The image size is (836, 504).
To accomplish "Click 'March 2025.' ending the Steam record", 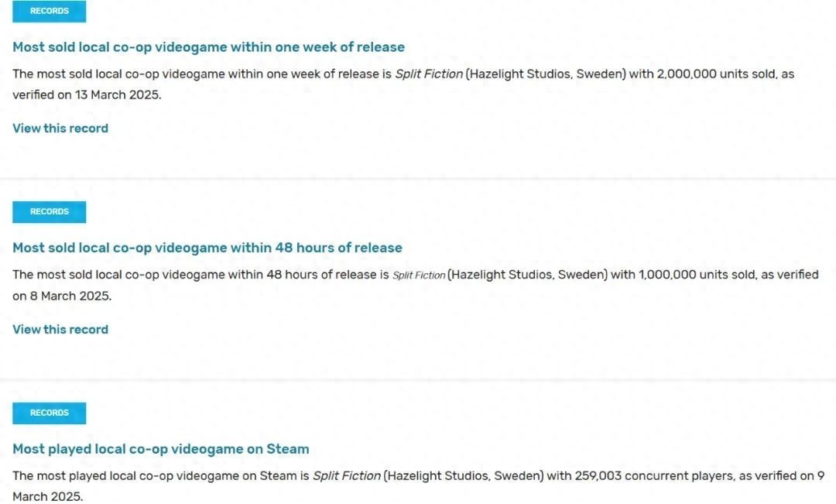I will (48, 496).
